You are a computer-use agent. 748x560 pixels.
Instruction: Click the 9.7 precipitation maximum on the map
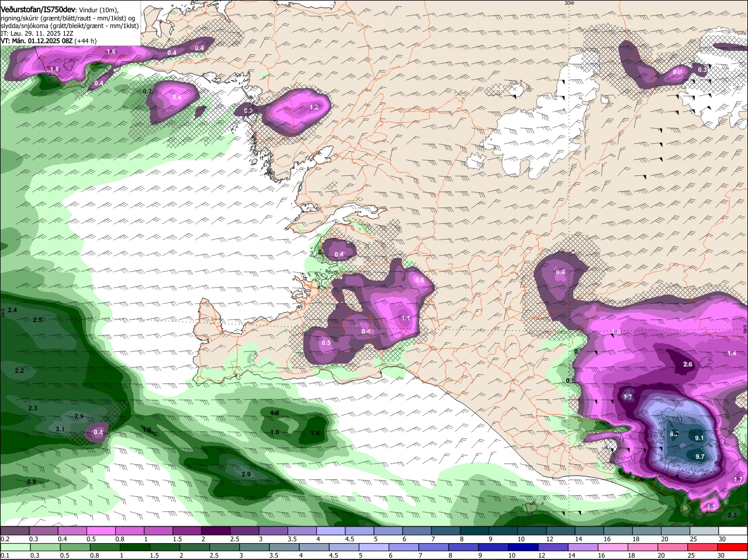(699, 457)
